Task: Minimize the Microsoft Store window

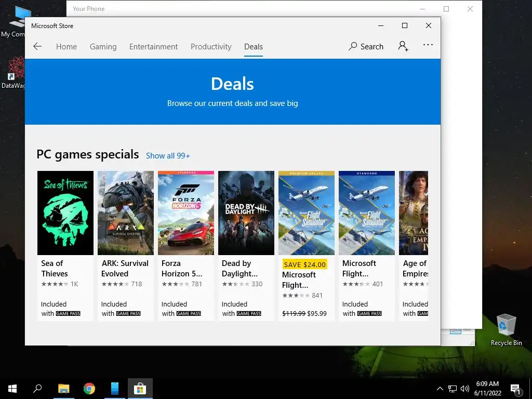Action: [381, 25]
